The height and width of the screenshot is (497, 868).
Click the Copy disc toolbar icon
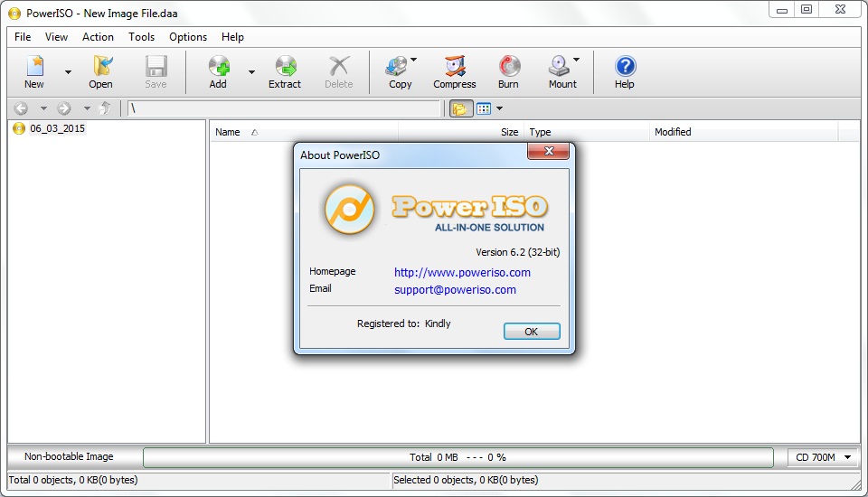point(397,70)
